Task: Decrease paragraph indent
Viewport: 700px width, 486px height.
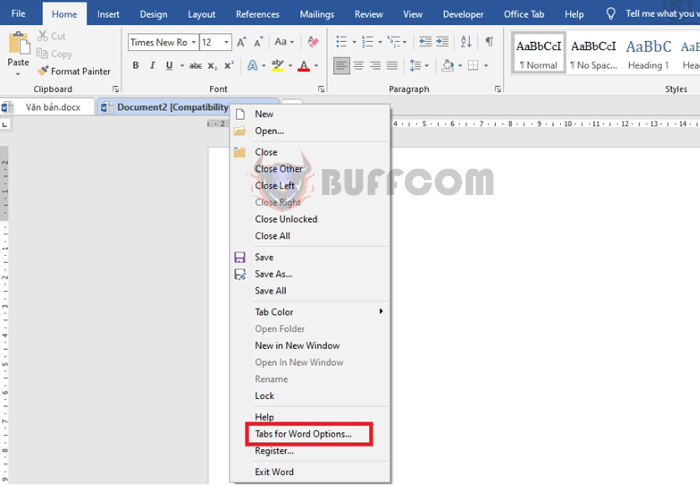Action: (x=425, y=42)
